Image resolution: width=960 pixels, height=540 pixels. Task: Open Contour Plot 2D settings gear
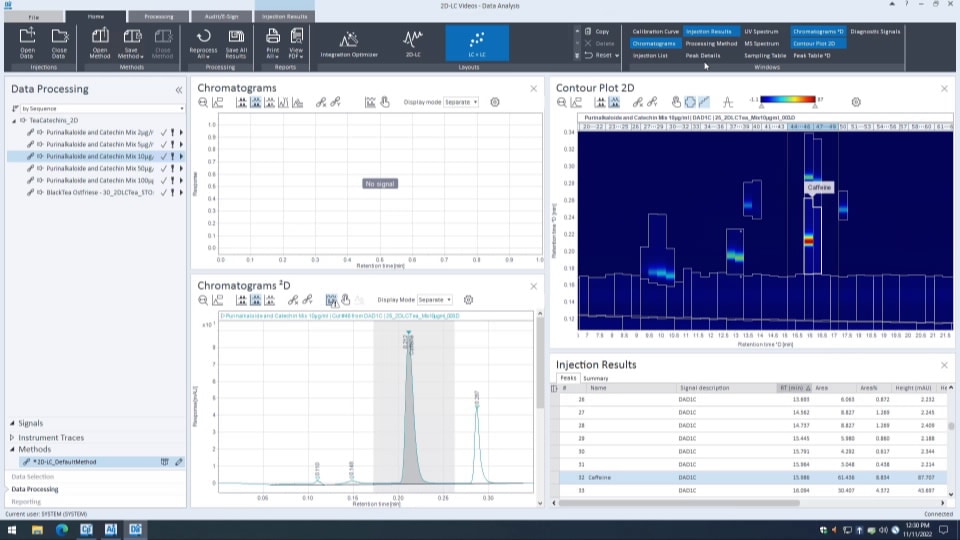(856, 102)
